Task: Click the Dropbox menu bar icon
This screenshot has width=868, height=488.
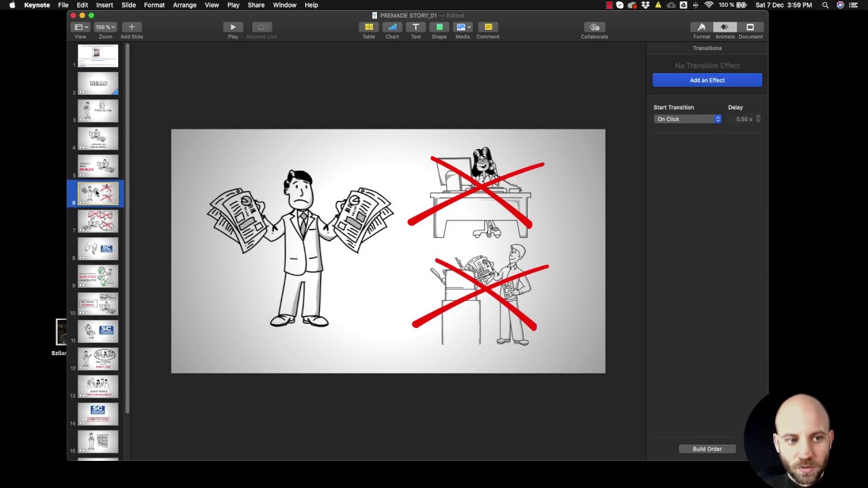Action: (x=645, y=5)
